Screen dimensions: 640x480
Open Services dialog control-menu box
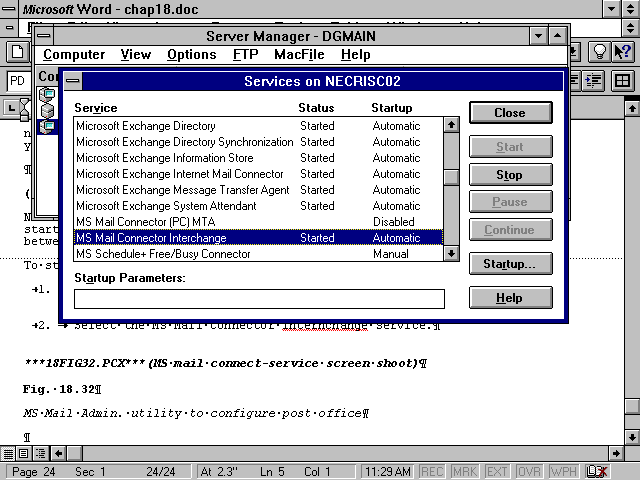click(x=73, y=81)
